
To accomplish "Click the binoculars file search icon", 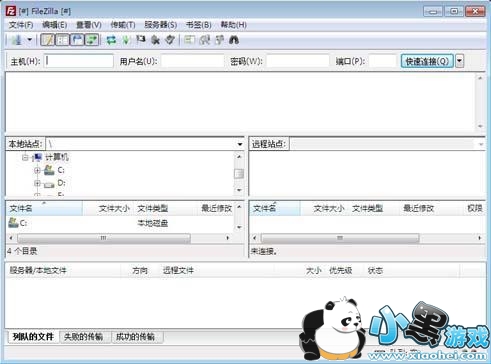I will pos(234,40).
